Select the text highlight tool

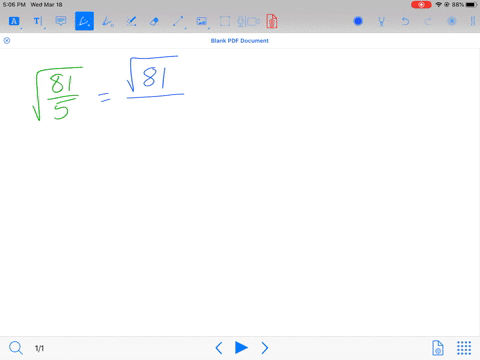pos(14,21)
